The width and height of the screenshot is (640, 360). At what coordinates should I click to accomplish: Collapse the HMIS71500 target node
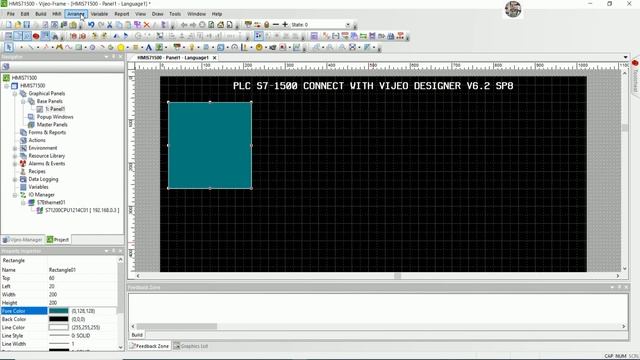coord(7,86)
